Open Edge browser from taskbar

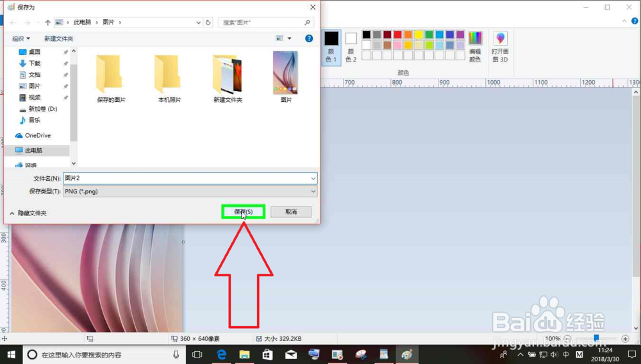click(221, 354)
